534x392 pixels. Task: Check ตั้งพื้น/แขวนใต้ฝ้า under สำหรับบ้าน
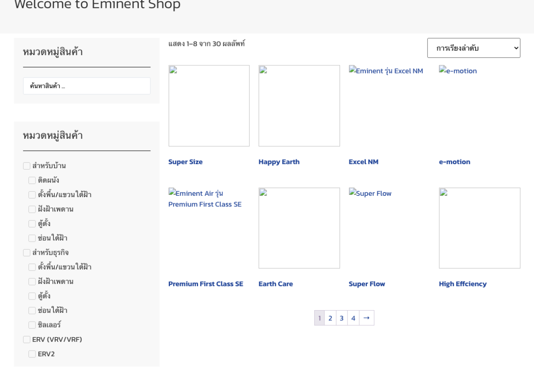pos(32,195)
